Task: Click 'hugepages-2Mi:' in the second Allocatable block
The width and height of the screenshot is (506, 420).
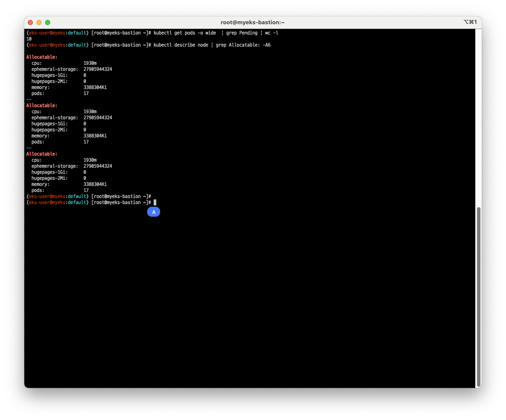Action: [49, 130]
